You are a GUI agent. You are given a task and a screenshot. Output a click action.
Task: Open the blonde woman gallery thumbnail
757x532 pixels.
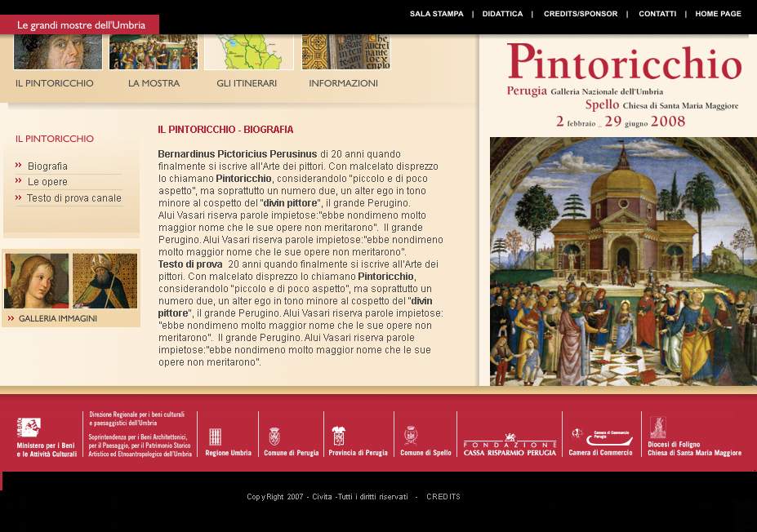[37, 282]
